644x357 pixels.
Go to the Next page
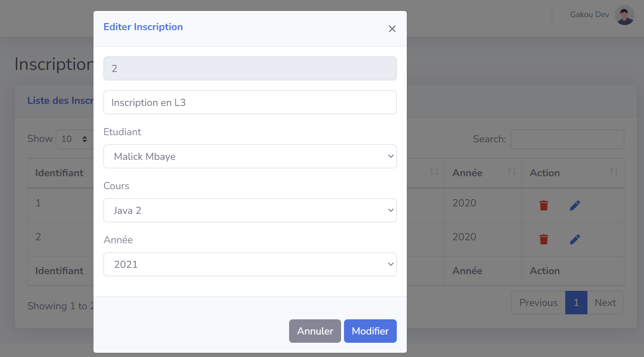point(605,302)
